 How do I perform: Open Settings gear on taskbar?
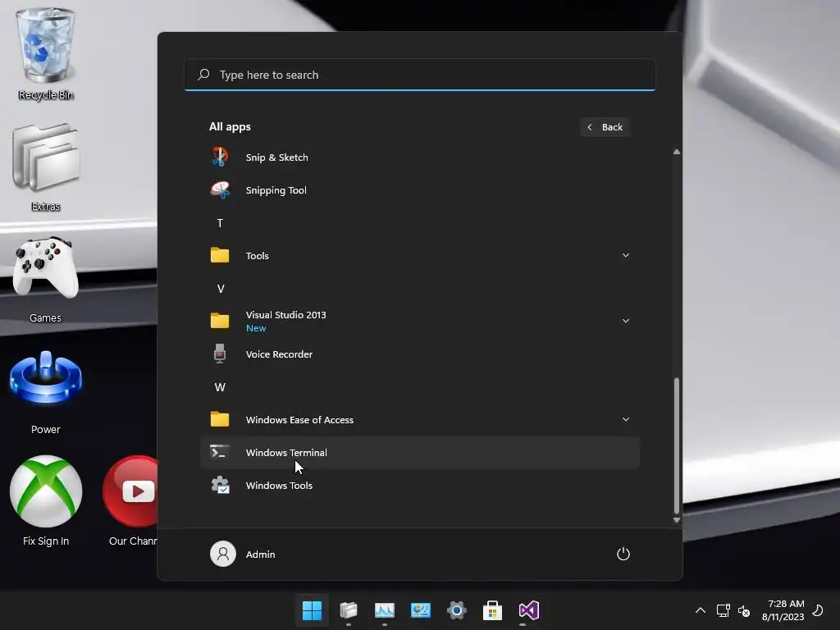pos(456,610)
